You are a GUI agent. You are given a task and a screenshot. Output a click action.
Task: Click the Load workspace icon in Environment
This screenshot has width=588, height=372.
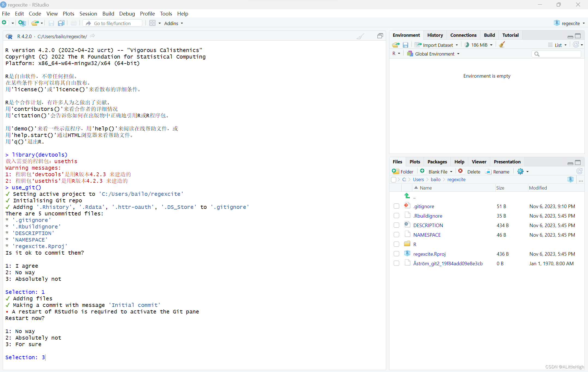coord(396,45)
